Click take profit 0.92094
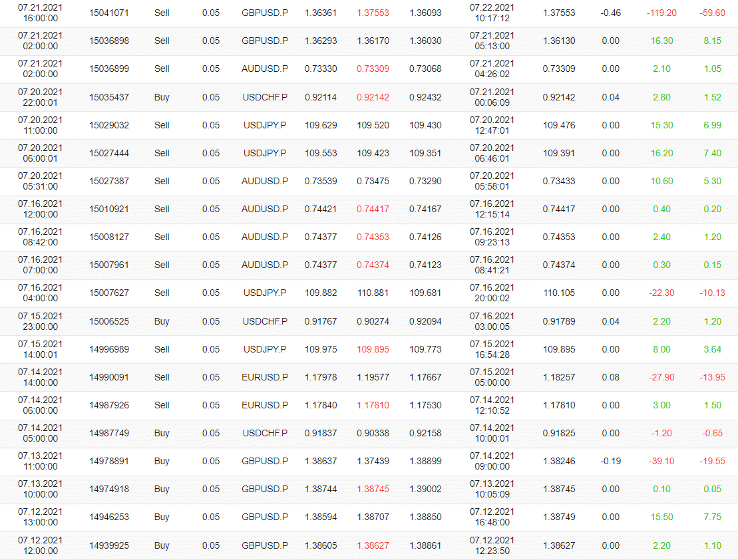 (425, 321)
